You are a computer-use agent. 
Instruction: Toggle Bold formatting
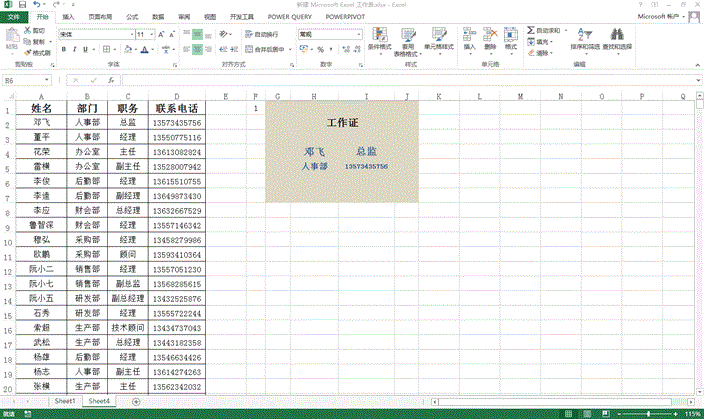[x=63, y=49]
